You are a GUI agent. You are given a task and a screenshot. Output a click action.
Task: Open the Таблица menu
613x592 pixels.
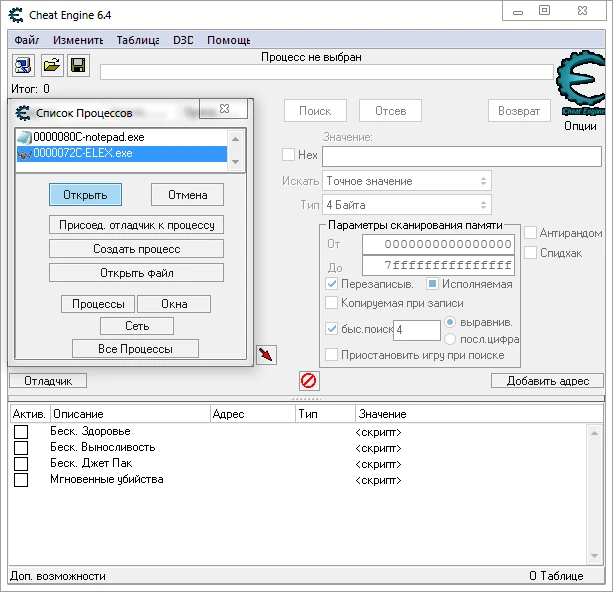(x=138, y=40)
